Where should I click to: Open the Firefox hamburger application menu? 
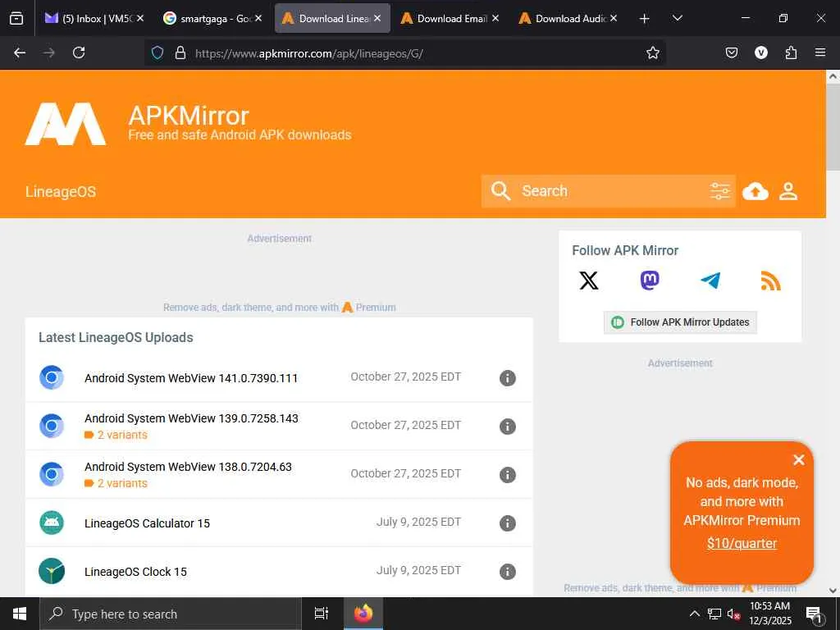click(819, 52)
